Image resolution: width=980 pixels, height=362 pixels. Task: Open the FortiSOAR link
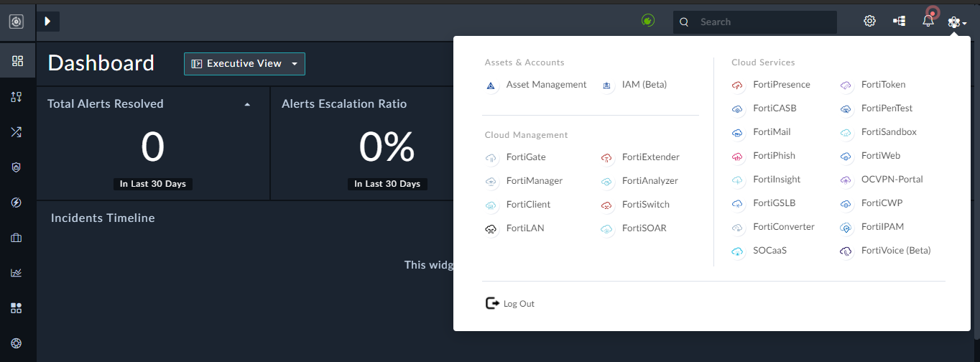(644, 228)
